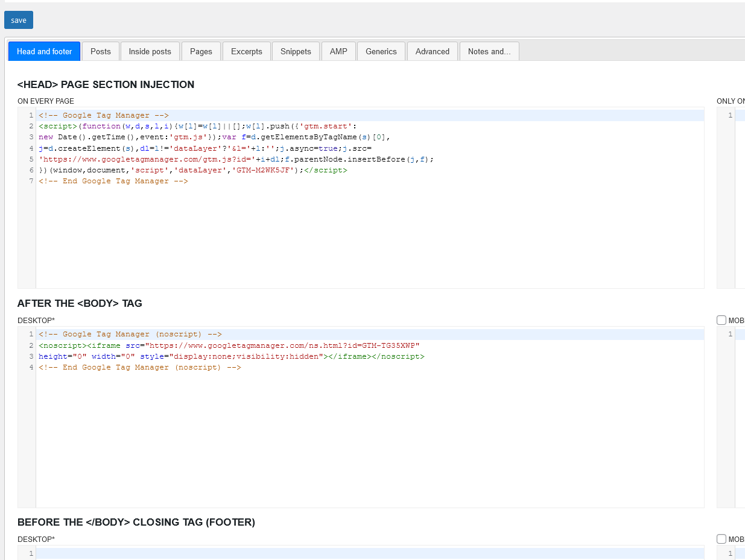The height and width of the screenshot is (560, 745).
Task: Switch to the Advanced tab
Action: tap(432, 51)
